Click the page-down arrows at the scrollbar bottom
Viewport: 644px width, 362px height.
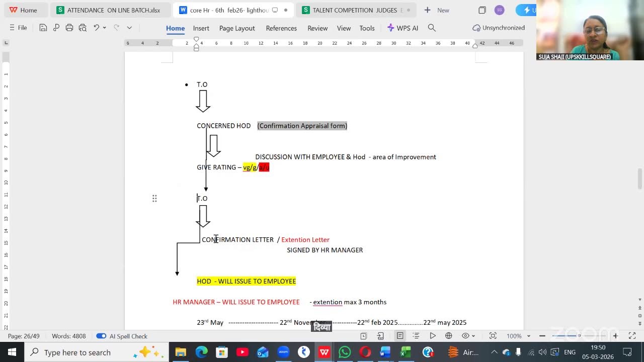click(639, 324)
